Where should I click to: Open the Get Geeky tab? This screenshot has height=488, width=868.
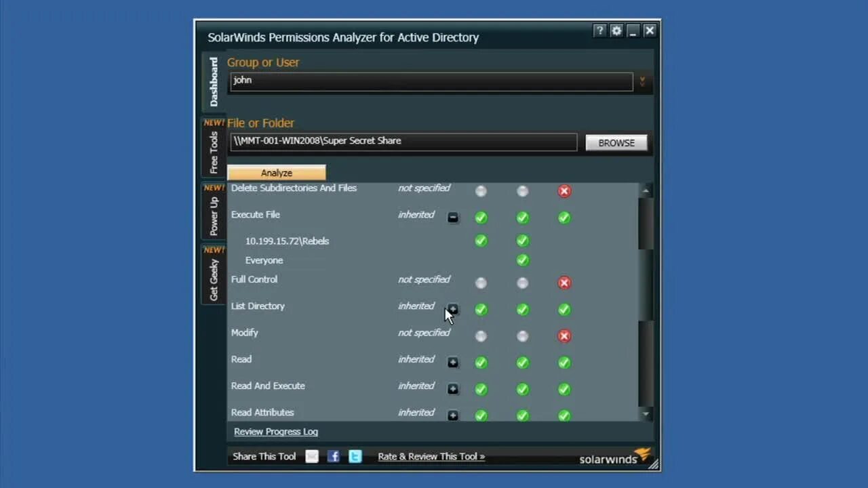click(214, 274)
